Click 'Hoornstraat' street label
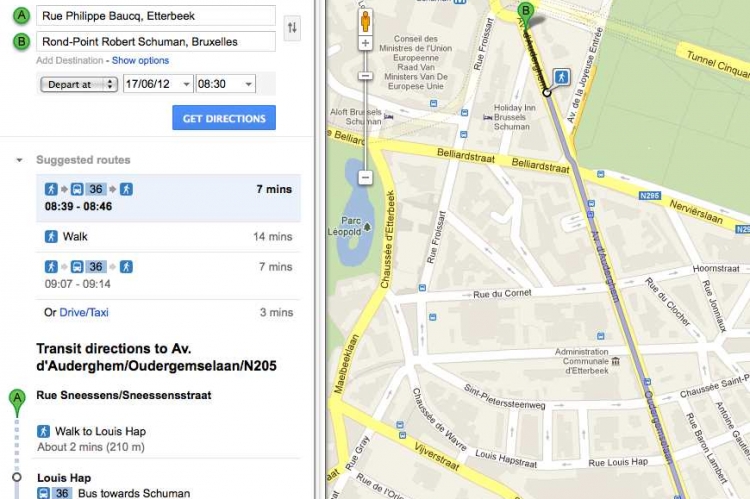The image size is (750, 499). pyautogui.click(x=716, y=269)
